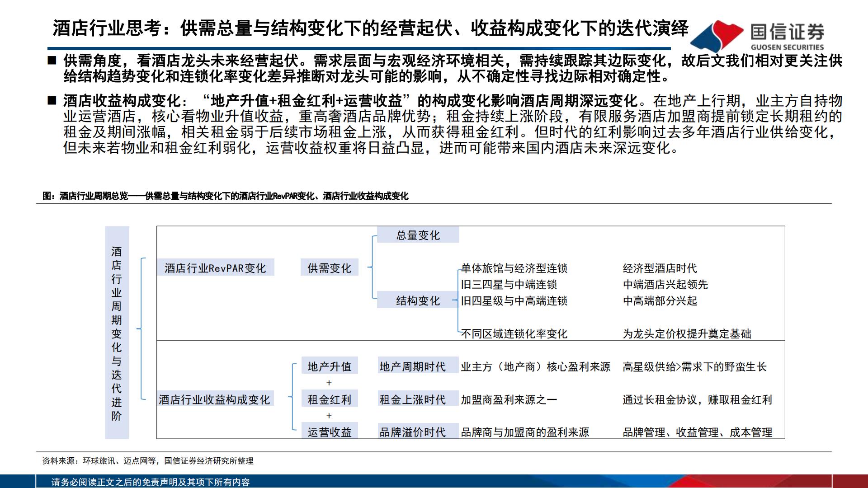Select the 酒店行业RevPAR变化 box
Viewport: 868px width, 488px height.
216,267
